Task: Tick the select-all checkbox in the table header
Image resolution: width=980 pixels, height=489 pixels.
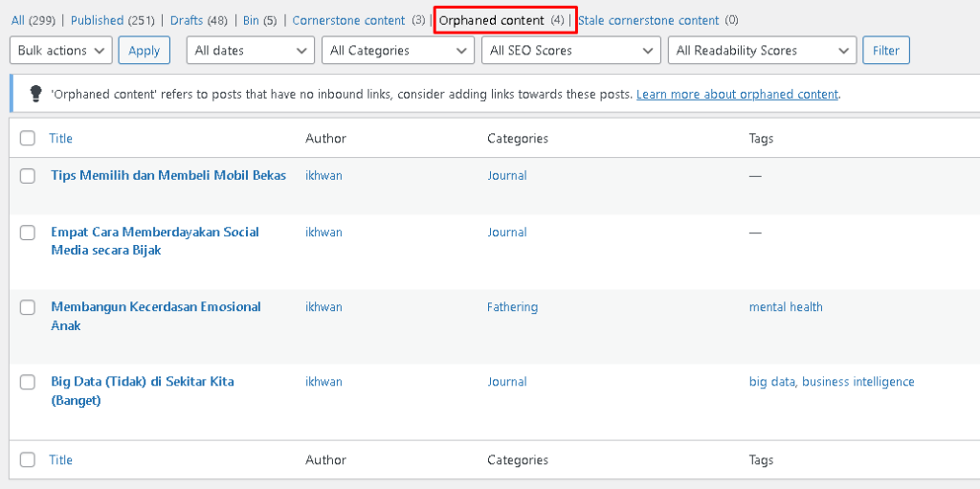Action: click(x=28, y=139)
